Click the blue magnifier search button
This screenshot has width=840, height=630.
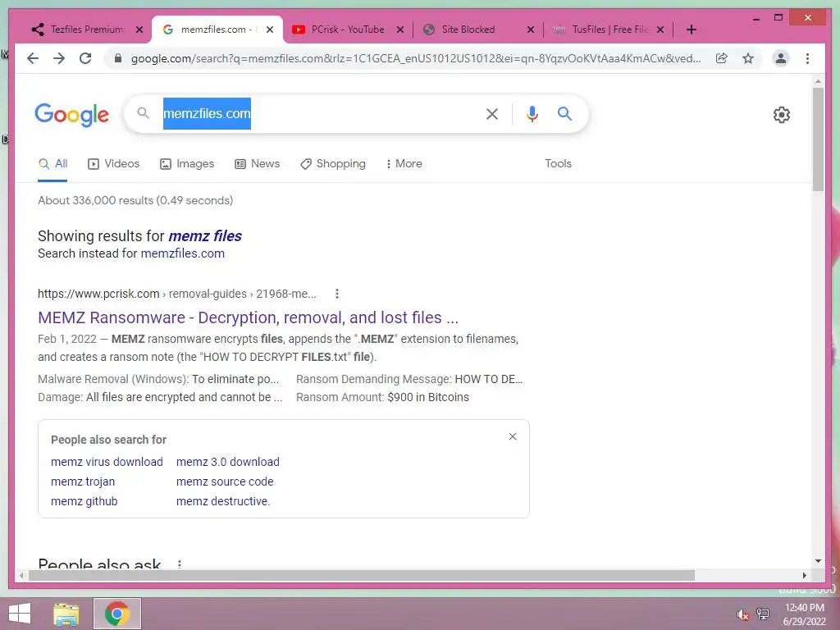coord(564,113)
